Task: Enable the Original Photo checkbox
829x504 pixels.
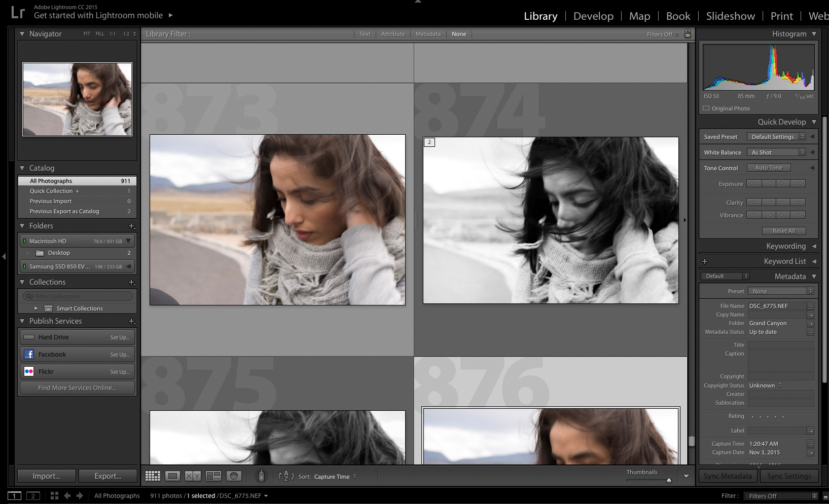Action: (x=706, y=108)
